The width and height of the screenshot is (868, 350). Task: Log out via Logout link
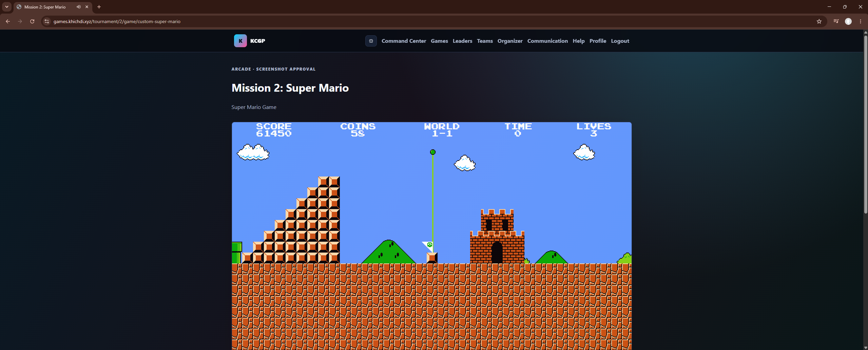[x=620, y=41]
